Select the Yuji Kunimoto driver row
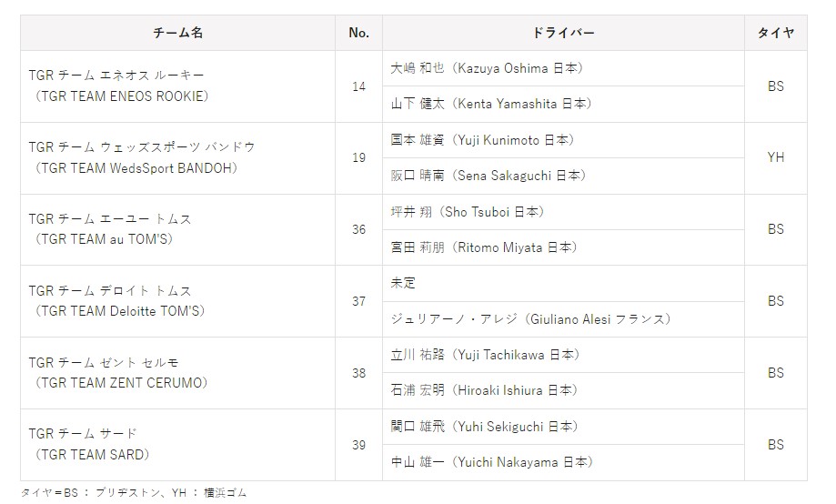 pos(482,140)
